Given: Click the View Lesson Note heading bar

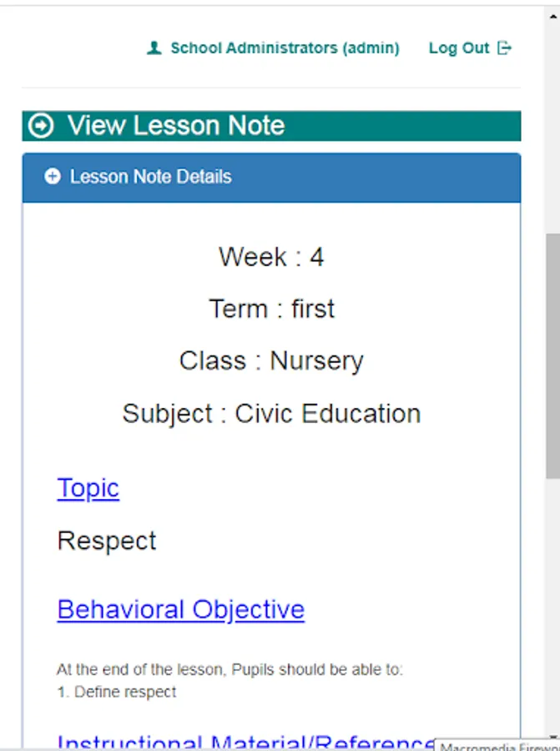Looking at the screenshot, I should coord(271,126).
